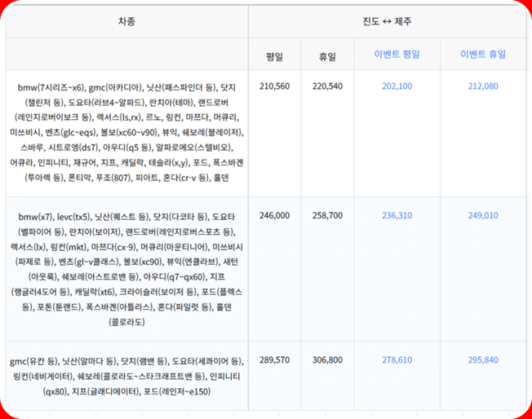
Task: Click the car list starting with bmw(7시리즈~x6)
Action: point(126,133)
